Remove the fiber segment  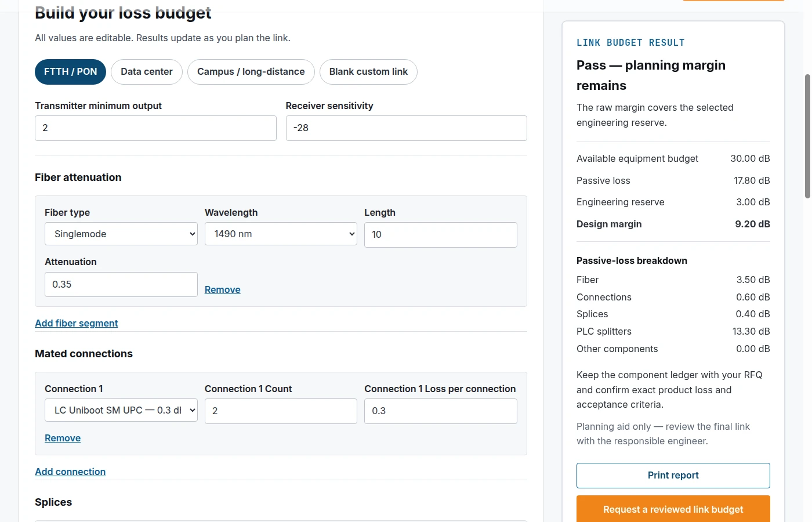[222, 289]
